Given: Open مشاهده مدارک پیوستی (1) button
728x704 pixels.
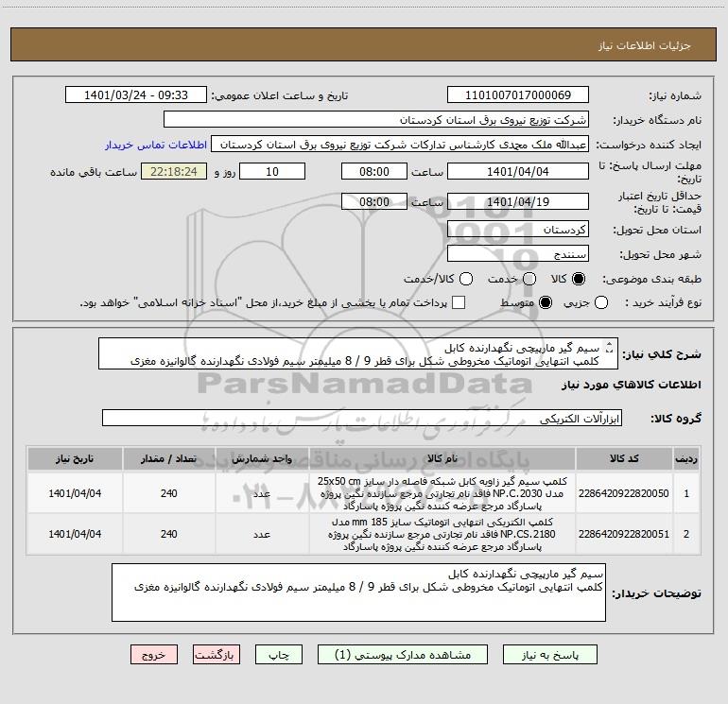Looking at the screenshot, I should coord(403,655).
